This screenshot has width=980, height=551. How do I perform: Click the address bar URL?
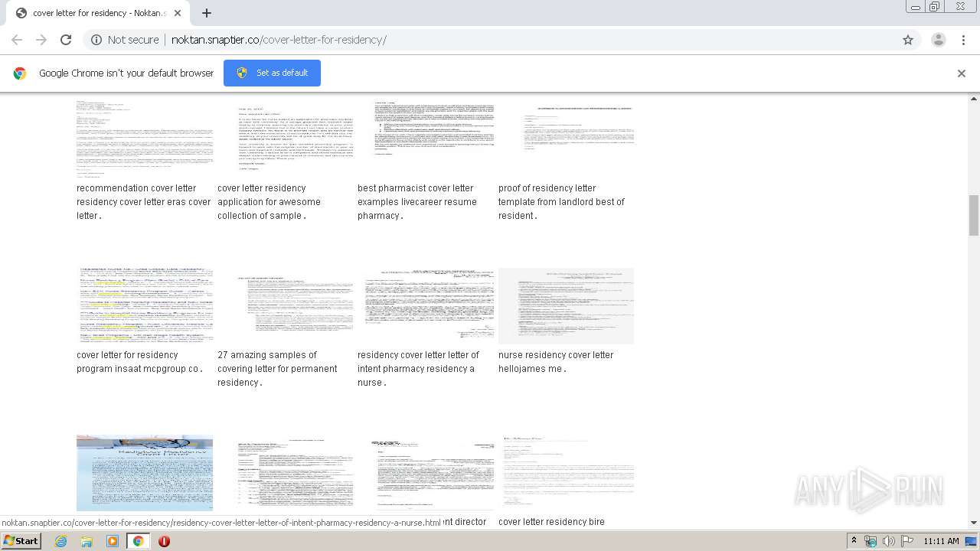pos(279,40)
